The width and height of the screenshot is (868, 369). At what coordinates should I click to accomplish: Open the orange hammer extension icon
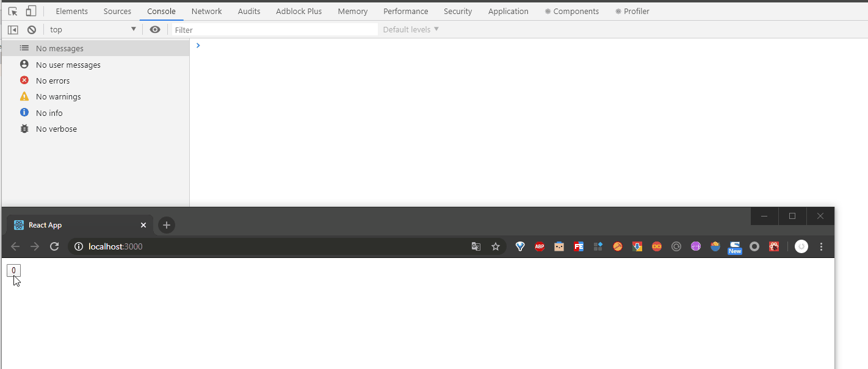coord(618,246)
